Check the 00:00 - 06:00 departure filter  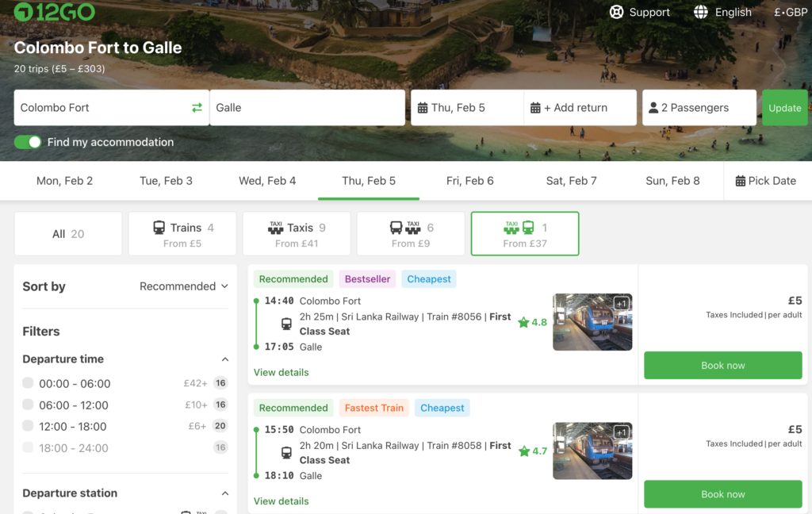(29, 383)
